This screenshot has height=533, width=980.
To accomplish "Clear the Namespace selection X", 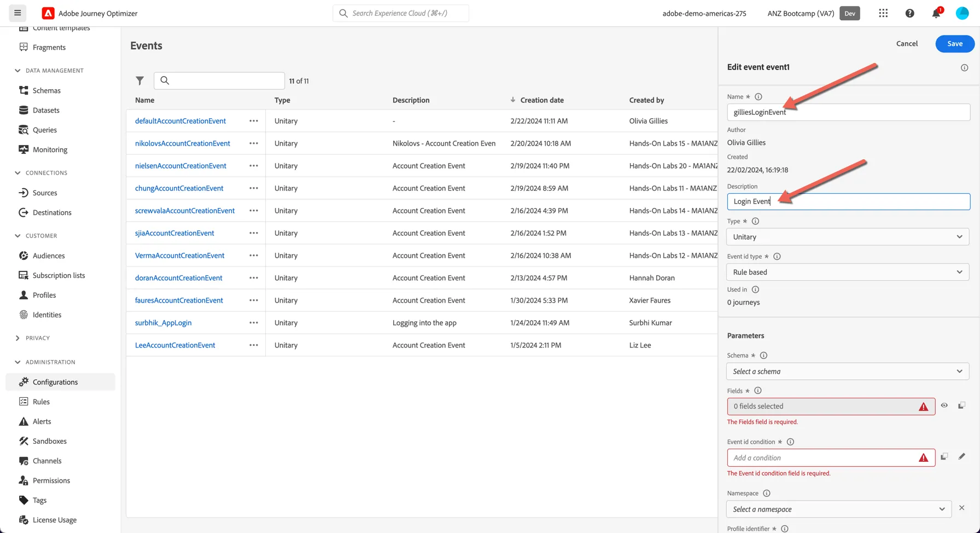I will 961,508.
